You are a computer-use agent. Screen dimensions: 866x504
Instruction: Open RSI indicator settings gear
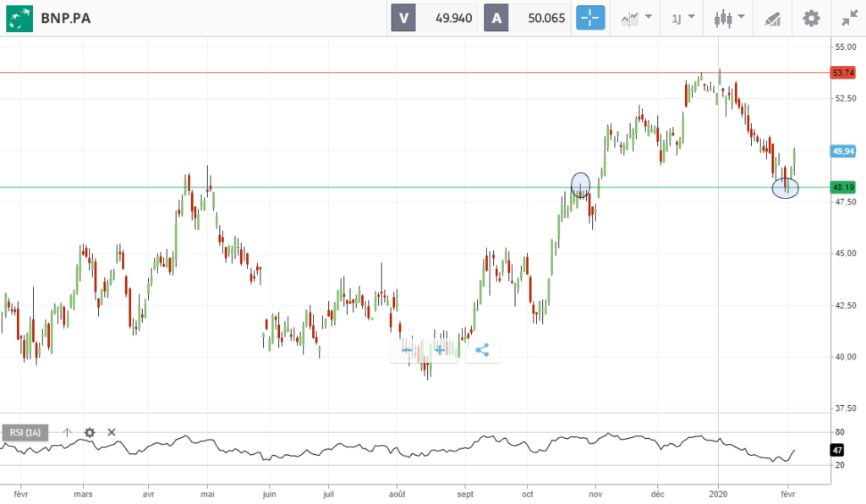pos(90,432)
